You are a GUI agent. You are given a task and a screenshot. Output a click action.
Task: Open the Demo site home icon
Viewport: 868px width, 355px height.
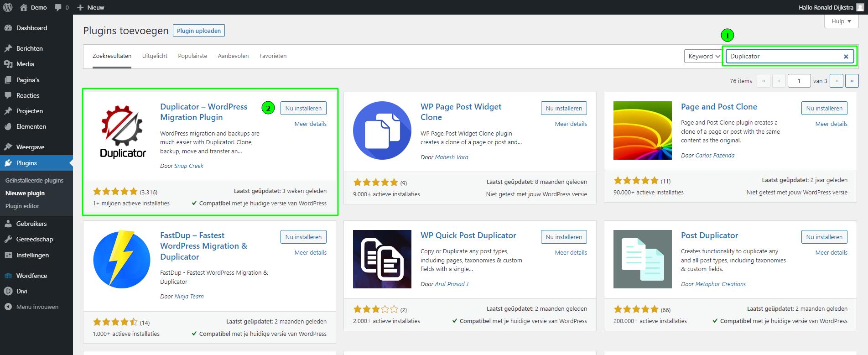pos(24,7)
